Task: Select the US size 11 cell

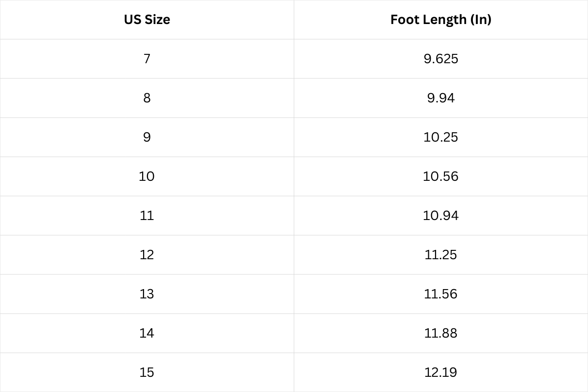Action: [147, 216]
